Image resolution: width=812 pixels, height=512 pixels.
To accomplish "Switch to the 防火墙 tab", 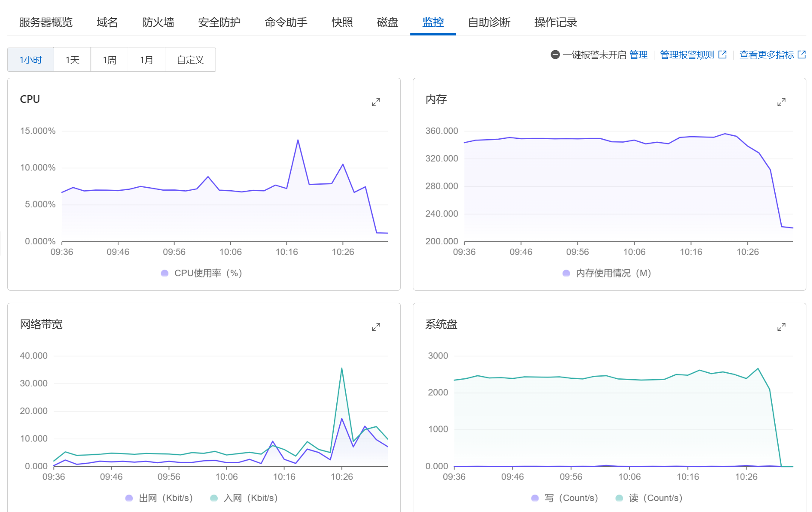I will (x=158, y=22).
